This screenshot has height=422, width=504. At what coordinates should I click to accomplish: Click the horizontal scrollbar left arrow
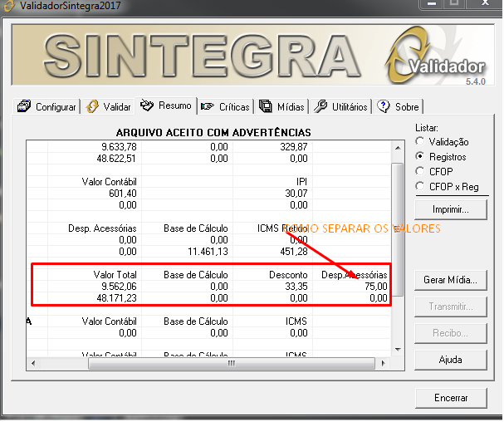pos(32,364)
